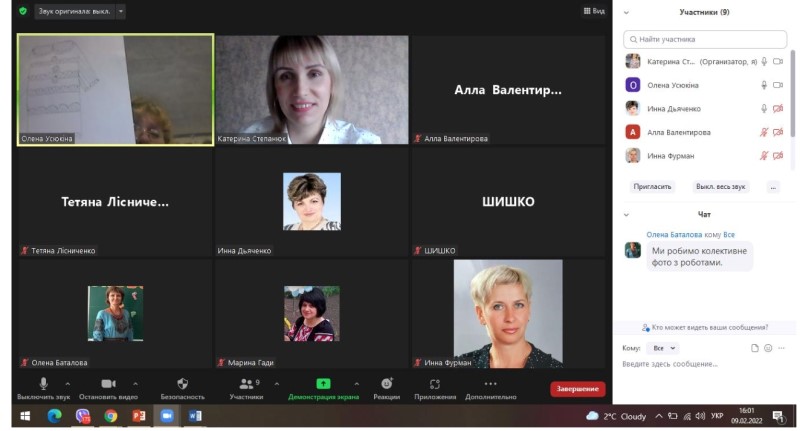Viewport: 800px width, 431px height.
Task: Click the microphone icon to mute audio
Action: point(43,384)
